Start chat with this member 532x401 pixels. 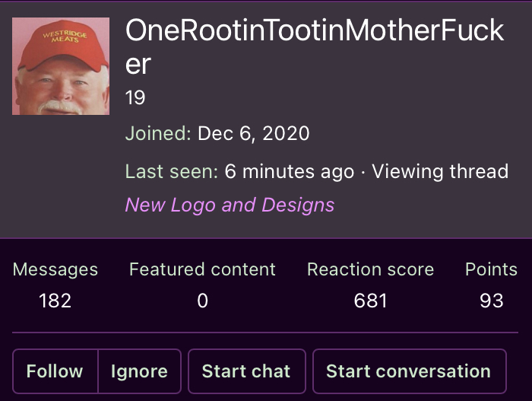coord(247,371)
